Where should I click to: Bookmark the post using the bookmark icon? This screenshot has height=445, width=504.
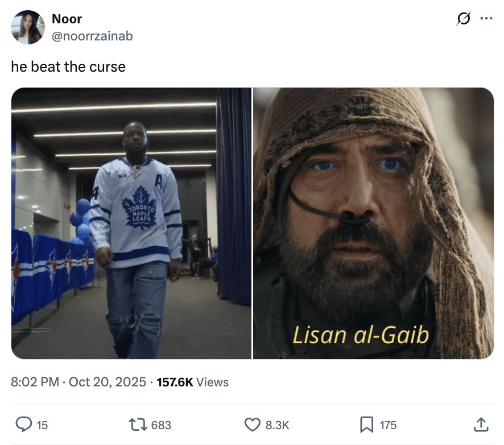pos(367,425)
